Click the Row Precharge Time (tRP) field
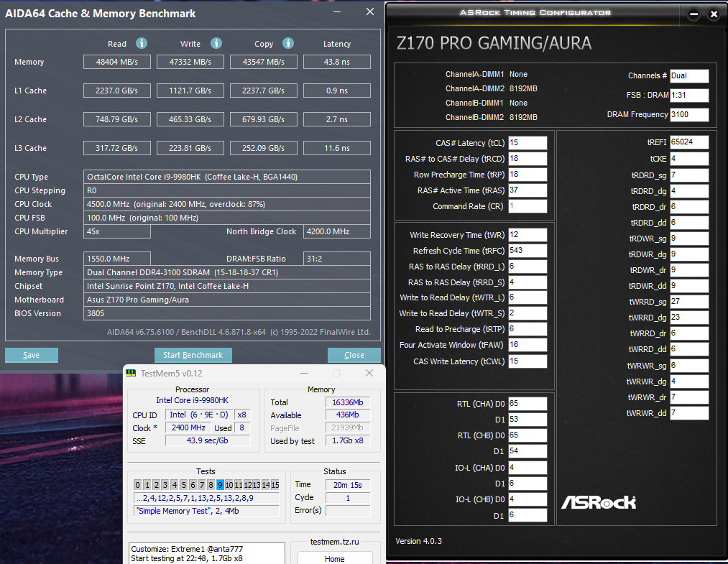 [528, 175]
